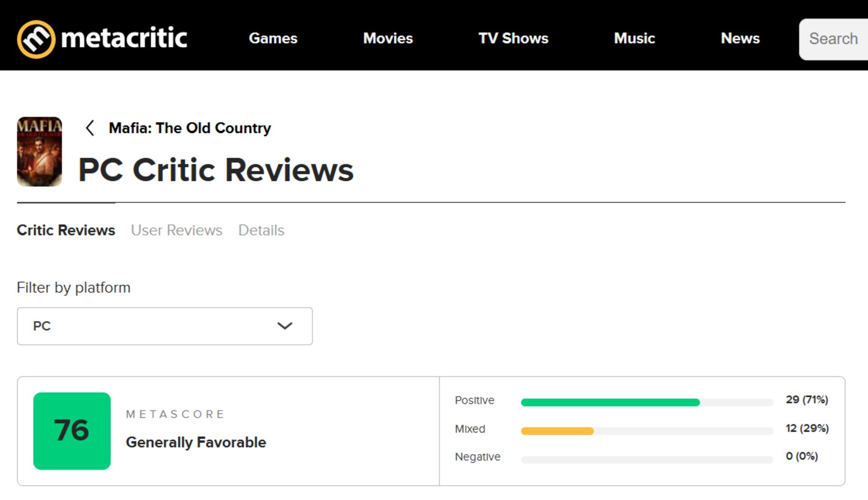The height and width of the screenshot is (500, 868).
Task: Follow the Mafia: The Old Country link
Action: pos(190,128)
